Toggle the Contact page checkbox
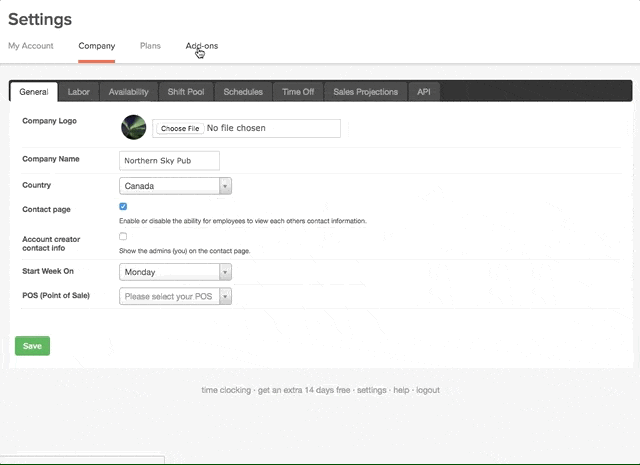This screenshot has width=640, height=465. point(123,206)
